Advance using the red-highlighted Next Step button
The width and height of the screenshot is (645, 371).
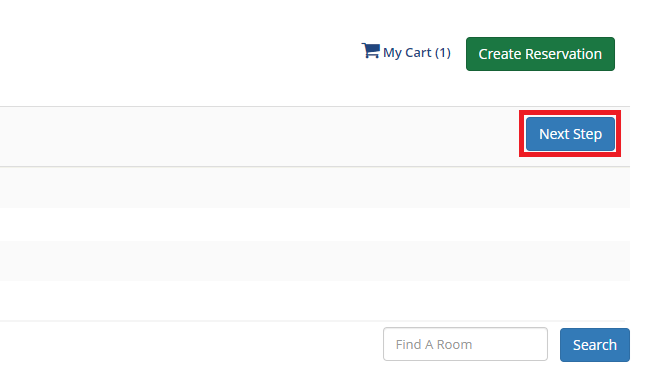pos(570,134)
